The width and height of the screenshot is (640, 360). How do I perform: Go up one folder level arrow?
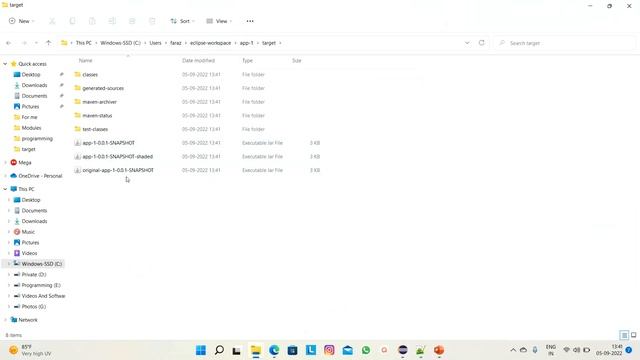pyautogui.click(x=49, y=43)
